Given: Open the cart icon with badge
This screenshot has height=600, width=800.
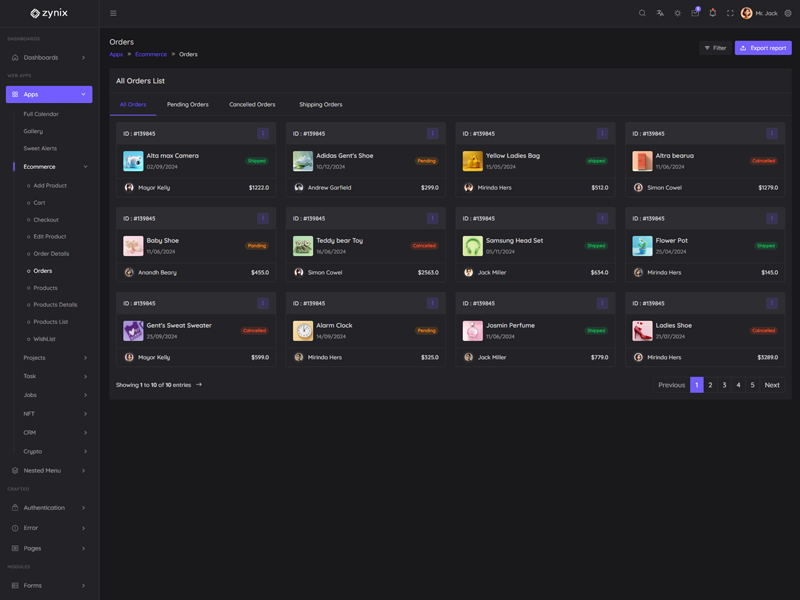Looking at the screenshot, I should pos(695,13).
